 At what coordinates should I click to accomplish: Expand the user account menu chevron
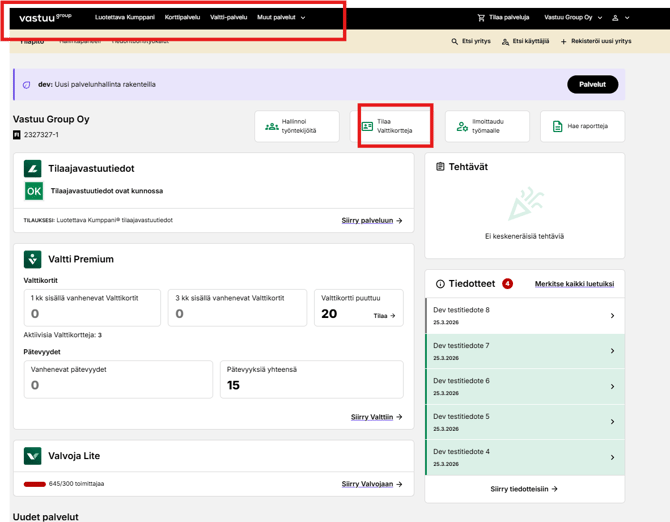click(627, 18)
